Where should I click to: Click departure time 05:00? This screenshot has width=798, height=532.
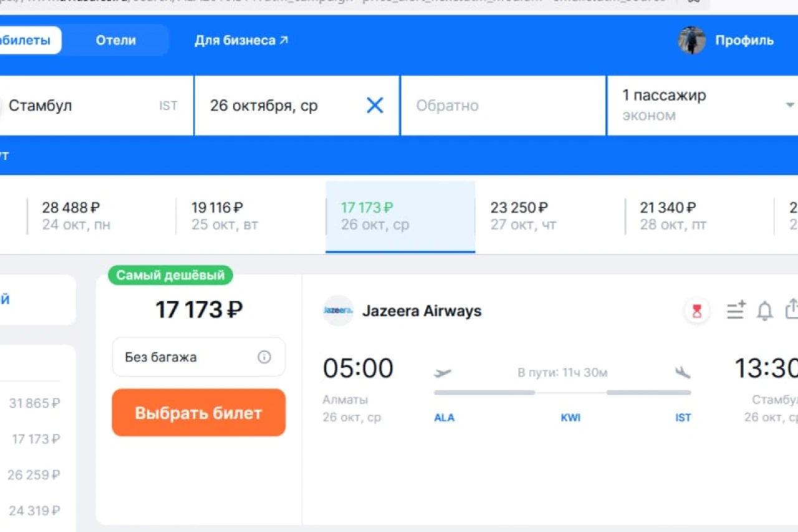click(358, 368)
